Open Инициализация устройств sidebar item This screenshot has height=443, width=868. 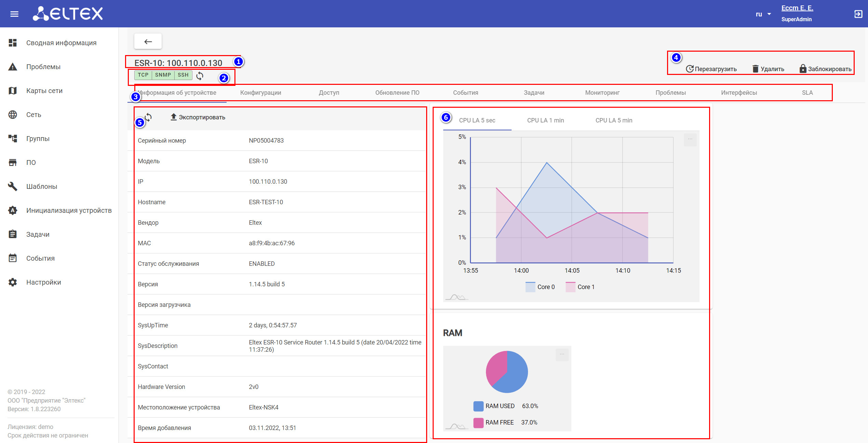[69, 210]
